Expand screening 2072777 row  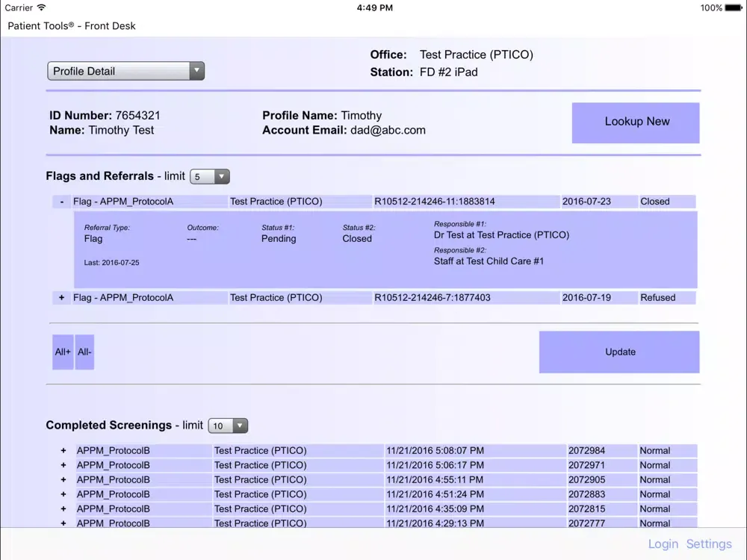tap(63, 523)
